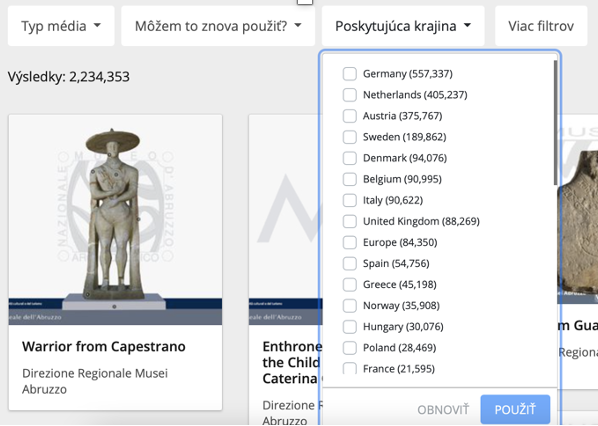The width and height of the screenshot is (598, 426).
Task: Check the Italy provider option
Action: point(349,200)
